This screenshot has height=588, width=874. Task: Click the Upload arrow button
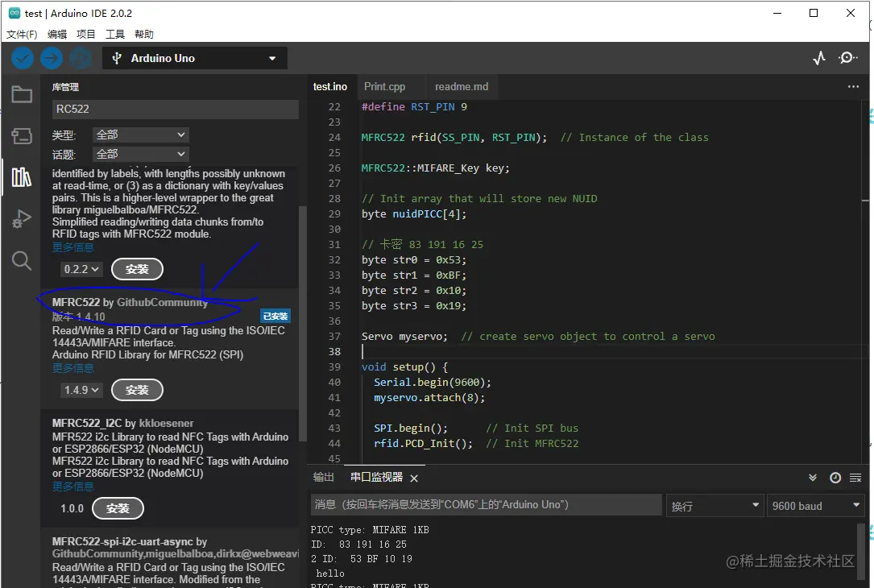click(x=52, y=58)
